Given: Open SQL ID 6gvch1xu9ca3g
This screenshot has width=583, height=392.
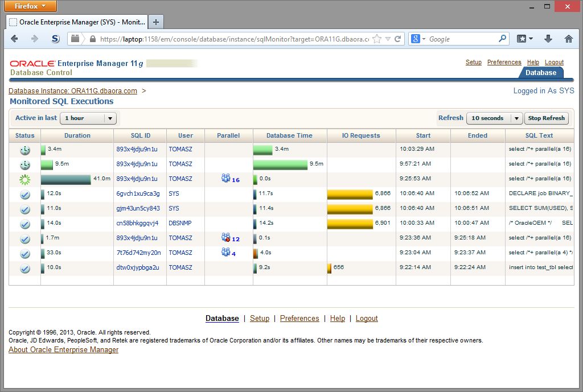Looking at the screenshot, I should pyautogui.click(x=138, y=193).
